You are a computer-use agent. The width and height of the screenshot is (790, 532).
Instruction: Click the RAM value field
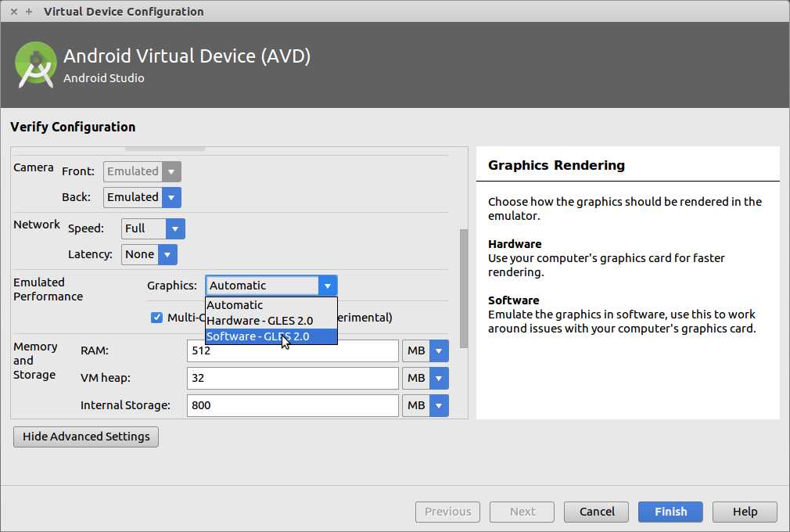pyautogui.click(x=293, y=350)
